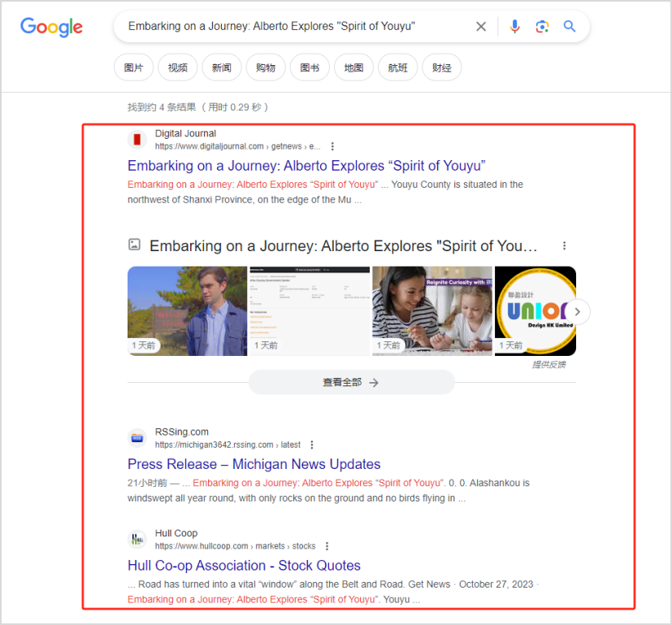Screen dimensions: 672x625
Task: Open Hull Coop result three-dot menu
Action: tap(327, 547)
